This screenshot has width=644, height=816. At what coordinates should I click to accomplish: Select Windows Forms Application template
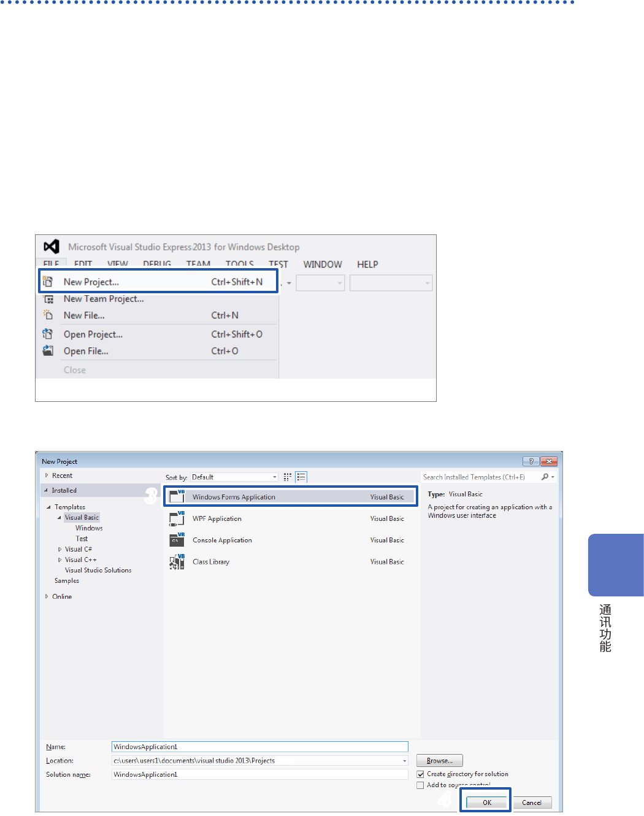291,497
